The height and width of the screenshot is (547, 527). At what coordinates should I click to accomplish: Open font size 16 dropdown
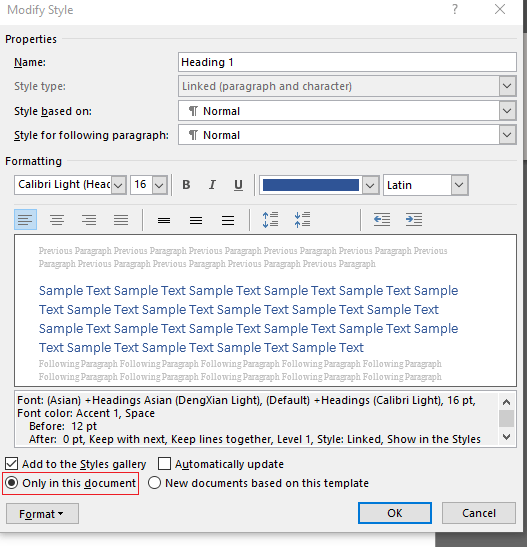point(159,185)
